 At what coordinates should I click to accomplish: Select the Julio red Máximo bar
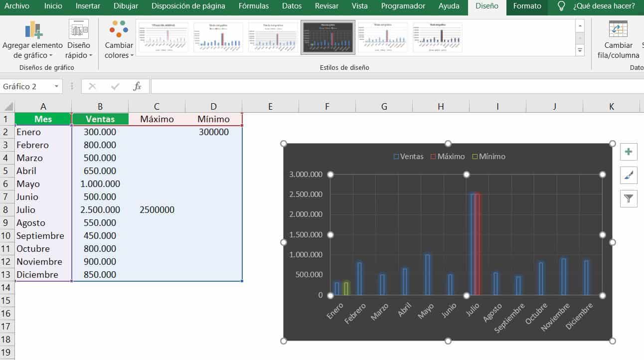tap(478, 245)
